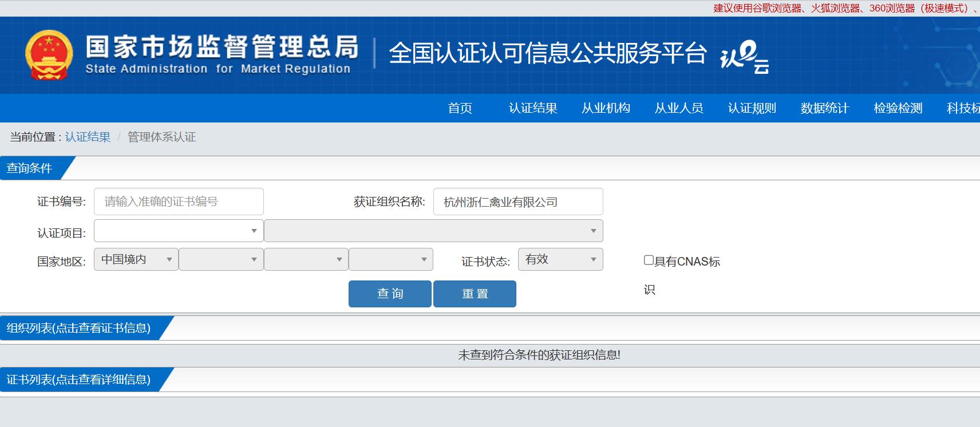Click the 全国认证认可信息公共服务平台 title
This screenshot has height=427, width=980.
pos(548,53)
